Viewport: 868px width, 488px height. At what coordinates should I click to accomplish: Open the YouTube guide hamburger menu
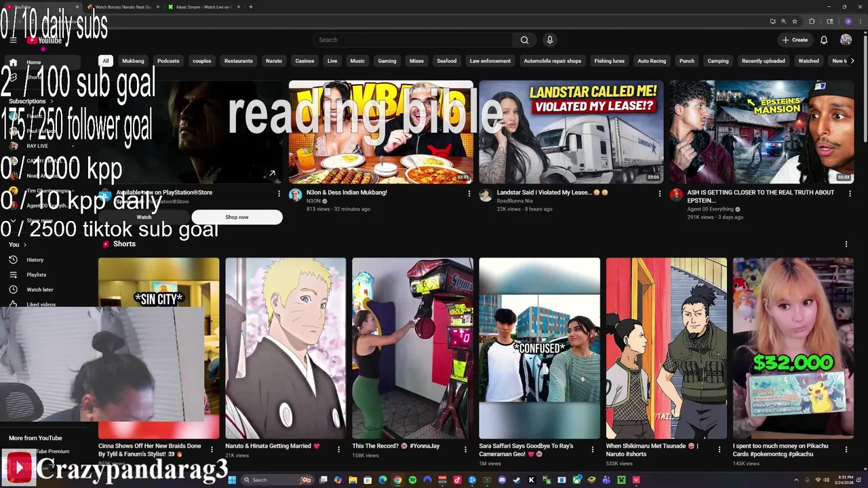[13, 40]
